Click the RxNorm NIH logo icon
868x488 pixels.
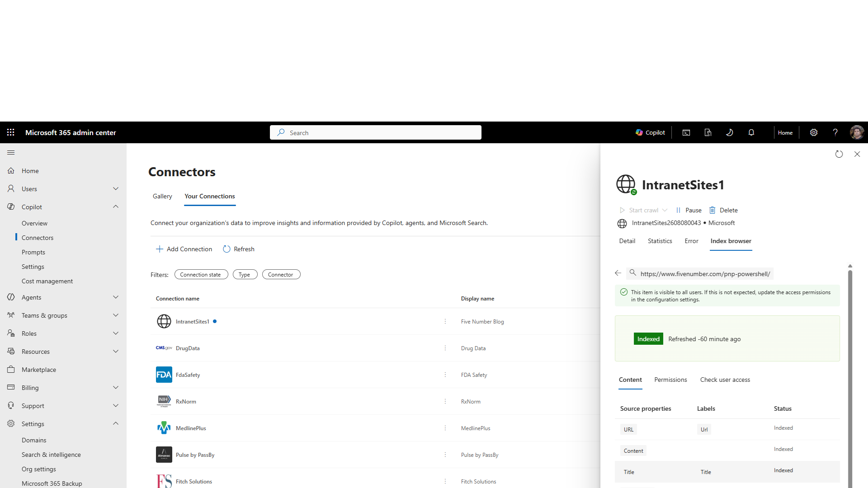[x=164, y=401]
